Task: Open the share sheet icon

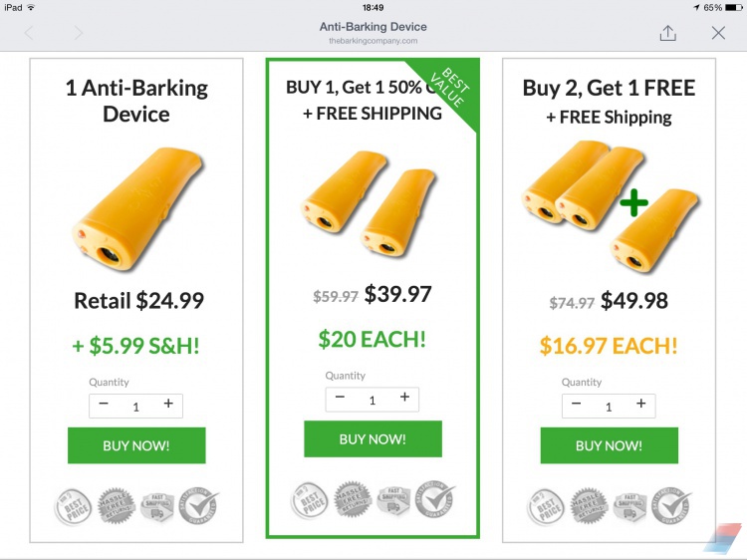Action: click(x=668, y=33)
